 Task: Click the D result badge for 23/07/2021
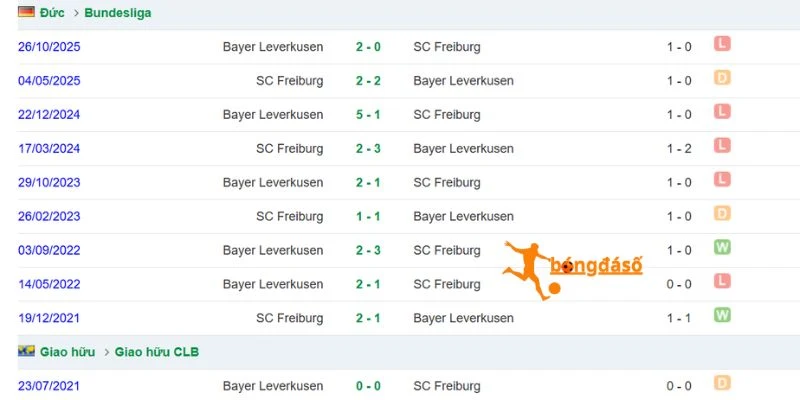point(722,383)
